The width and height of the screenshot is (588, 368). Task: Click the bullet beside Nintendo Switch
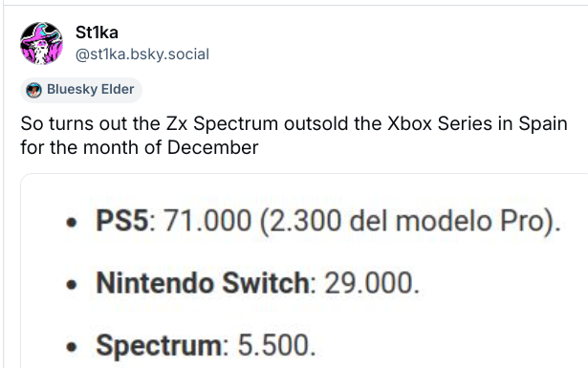(x=72, y=285)
